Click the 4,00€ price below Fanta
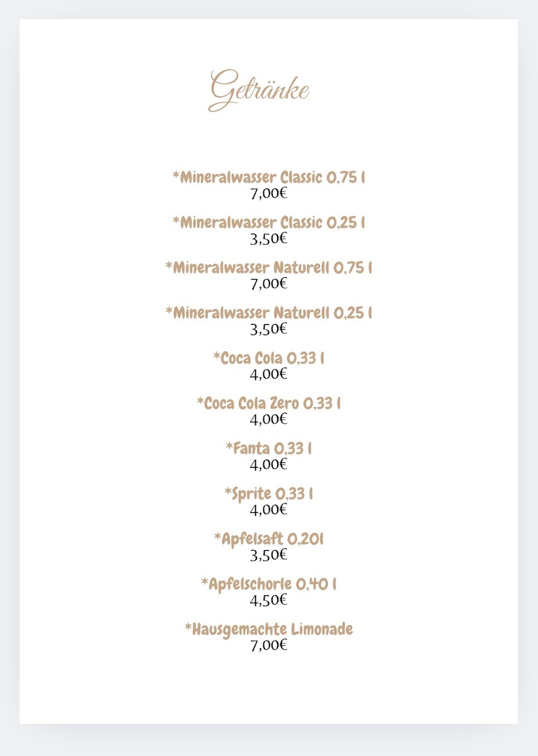Viewport: 538px width, 756px height. (x=269, y=464)
